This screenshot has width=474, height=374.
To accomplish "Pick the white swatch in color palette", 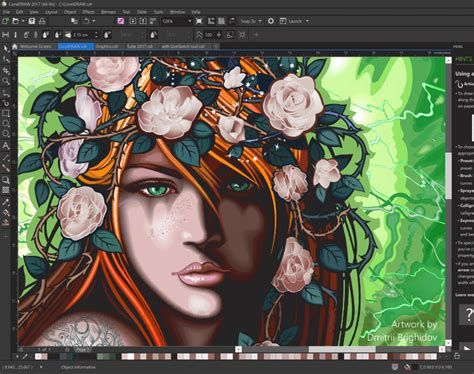I will click(38, 357).
